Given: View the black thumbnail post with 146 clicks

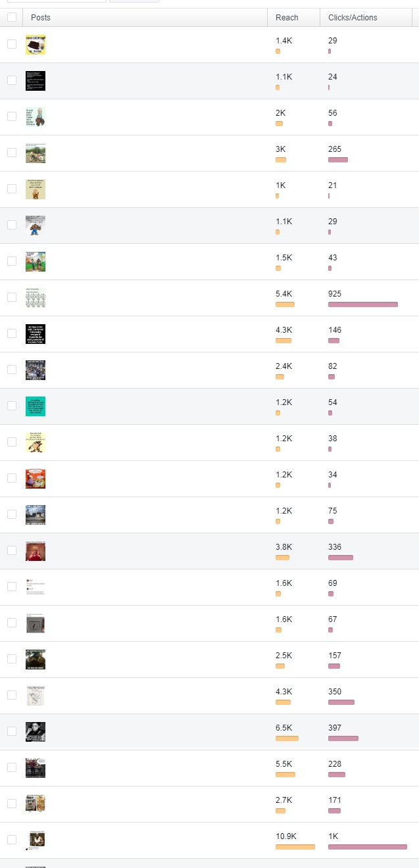Looking at the screenshot, I should coord(36,334).
